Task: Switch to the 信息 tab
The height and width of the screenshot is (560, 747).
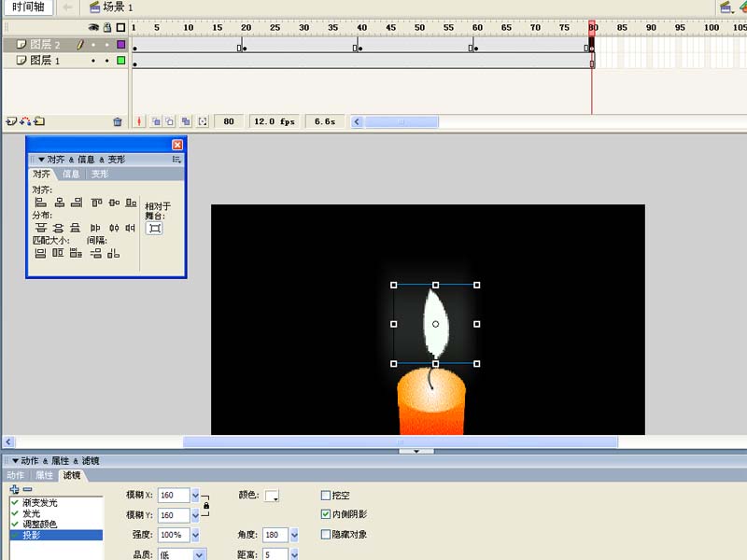Action: 71,174
